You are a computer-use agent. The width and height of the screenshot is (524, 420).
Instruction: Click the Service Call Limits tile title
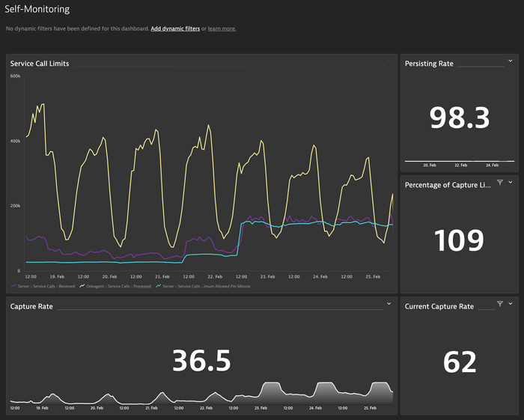pos(40,64)
